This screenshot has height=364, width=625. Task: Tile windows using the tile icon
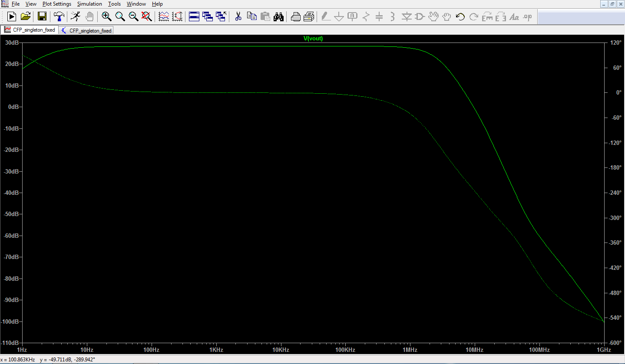tap(194, 17)
